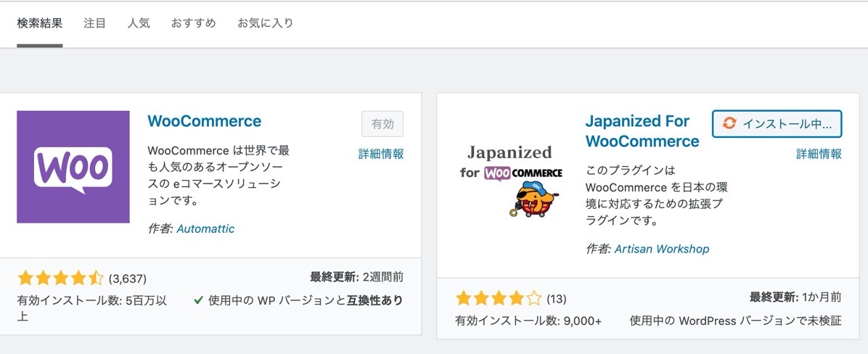Visit the Artisan Workshop author link
The image size is (868, 354).
[x=661, y=250]
